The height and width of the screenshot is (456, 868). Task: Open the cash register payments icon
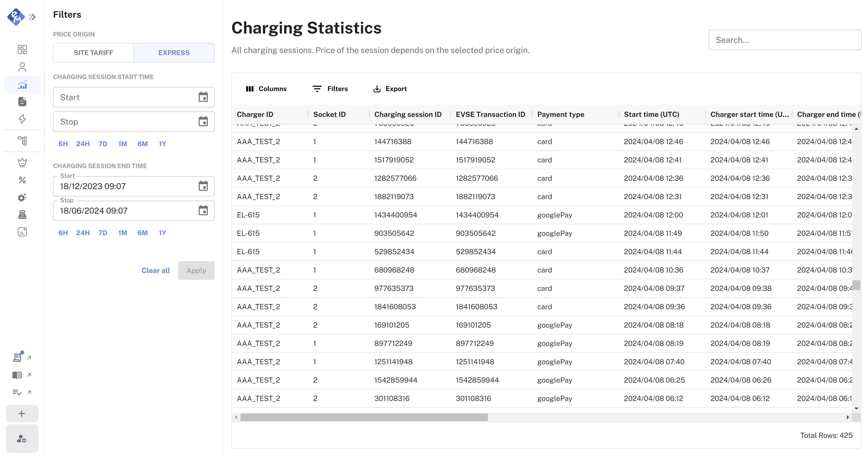point(22,214)
